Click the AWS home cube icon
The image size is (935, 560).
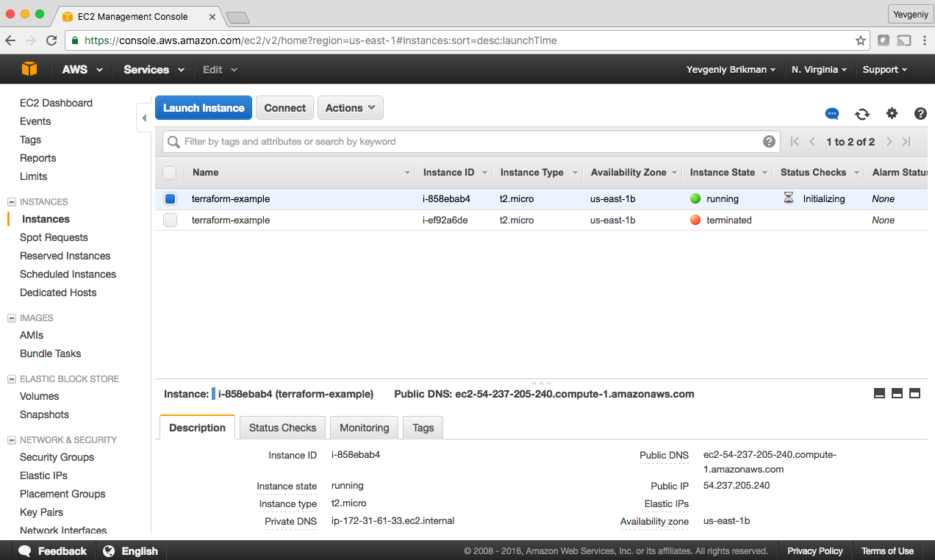pos(28,69)
